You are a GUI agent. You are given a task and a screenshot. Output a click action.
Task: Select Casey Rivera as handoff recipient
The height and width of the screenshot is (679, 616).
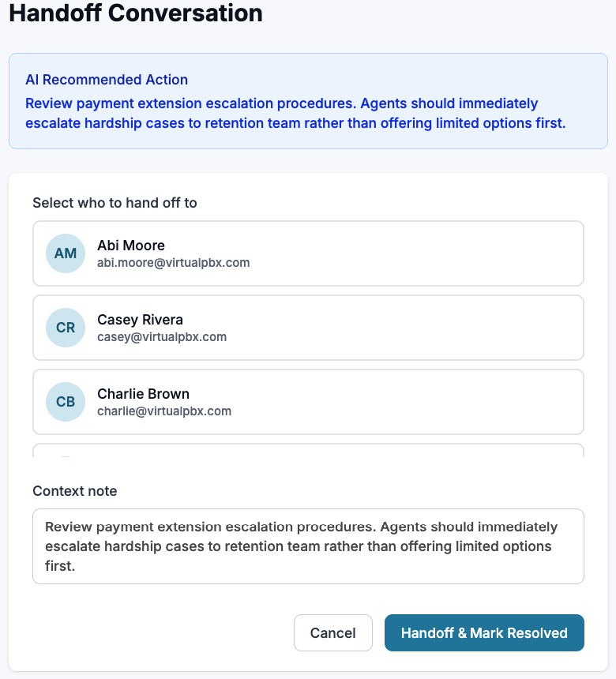[308, 328]
